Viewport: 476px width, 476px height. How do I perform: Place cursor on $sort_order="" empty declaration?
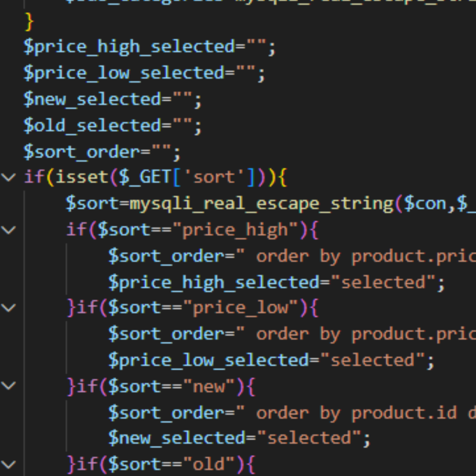(x=102, y=152)
